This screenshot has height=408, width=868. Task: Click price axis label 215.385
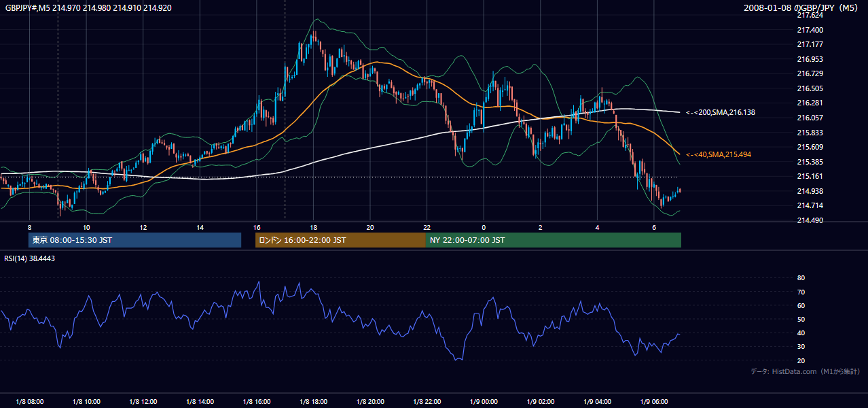point(810,162)
